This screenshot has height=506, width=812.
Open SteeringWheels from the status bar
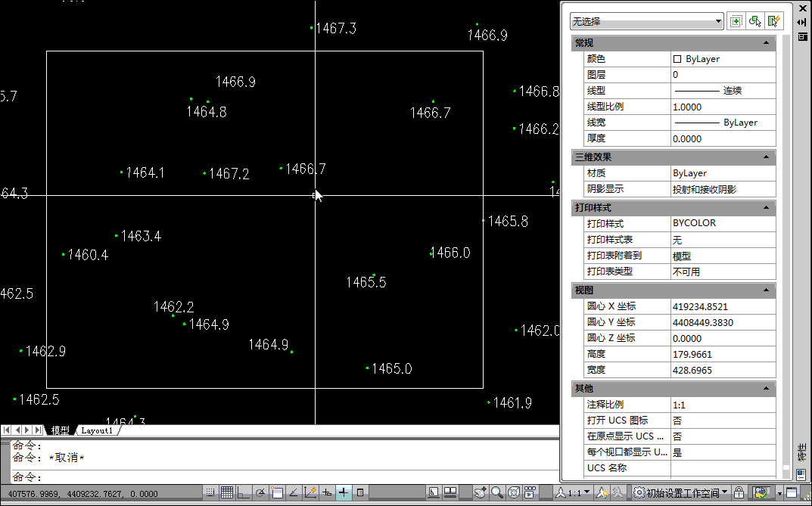point(513,492)
